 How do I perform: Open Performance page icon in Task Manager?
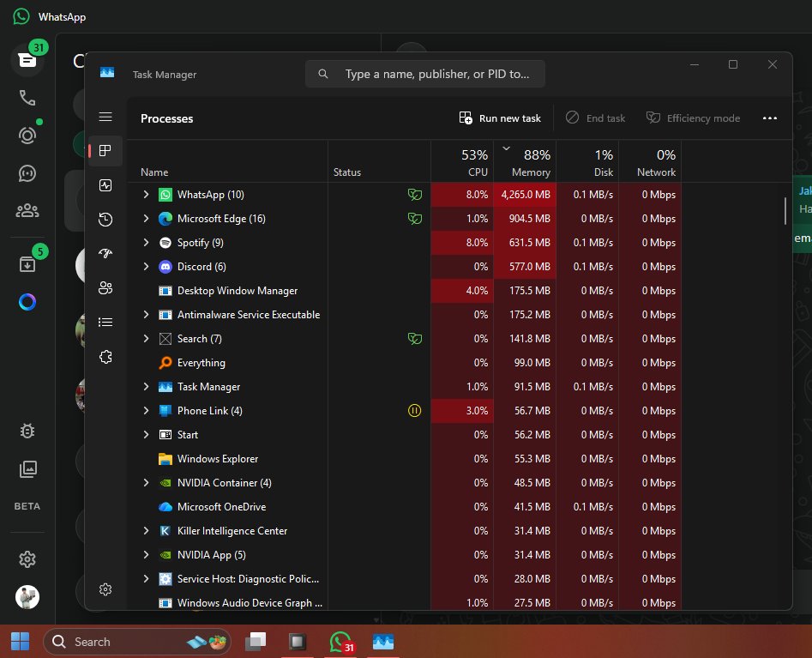105,185
